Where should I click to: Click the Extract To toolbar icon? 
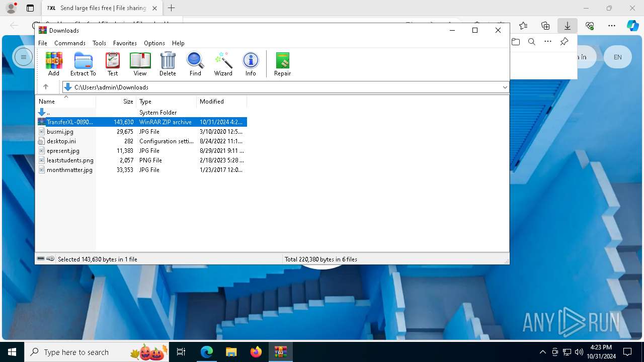(x=83, y=64)
